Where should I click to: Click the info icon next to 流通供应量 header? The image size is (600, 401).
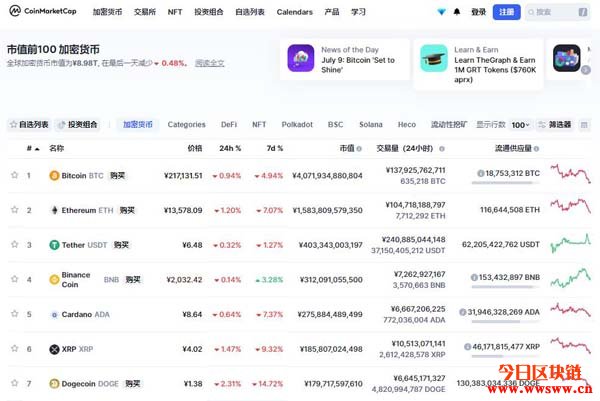[536, 148]
